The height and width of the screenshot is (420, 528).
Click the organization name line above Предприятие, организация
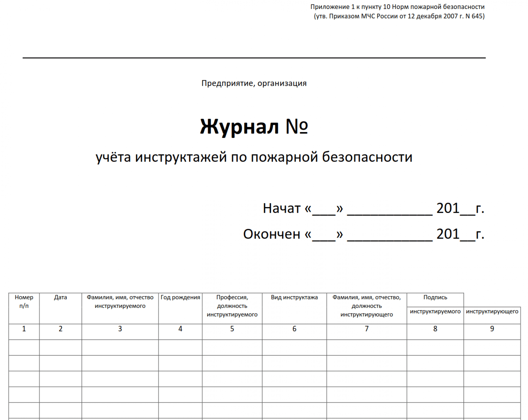tap(253, 58)
